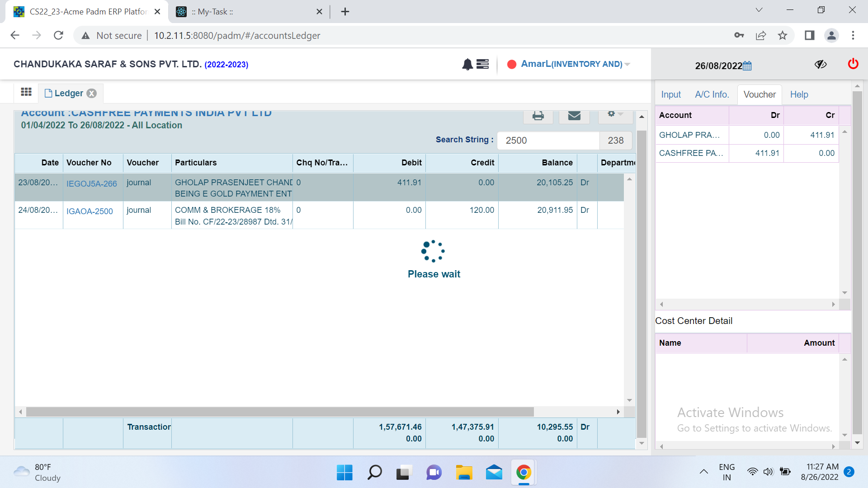The height and width of the screenshot is (488, 868).
Task: Open the Chrome three-dot menu
Action: pos(853,35)
